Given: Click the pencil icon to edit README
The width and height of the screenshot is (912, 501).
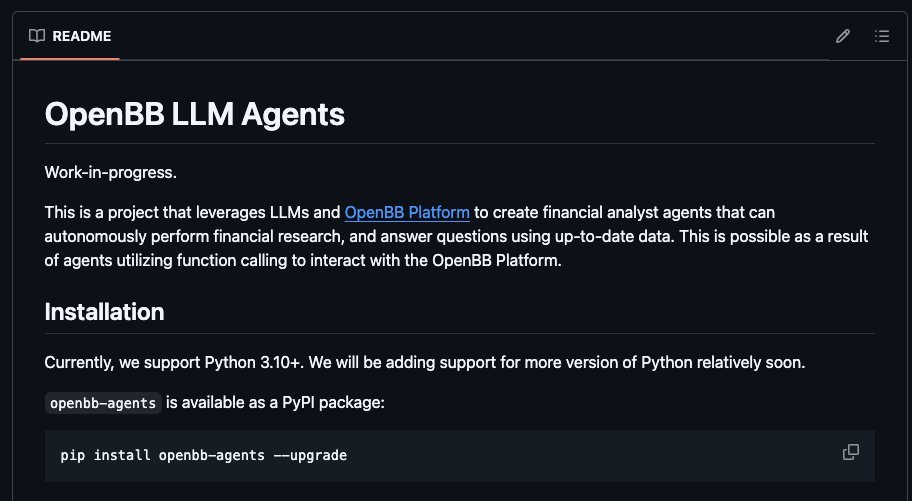Looking at the screenshot, I should click(x=843, y=36).
